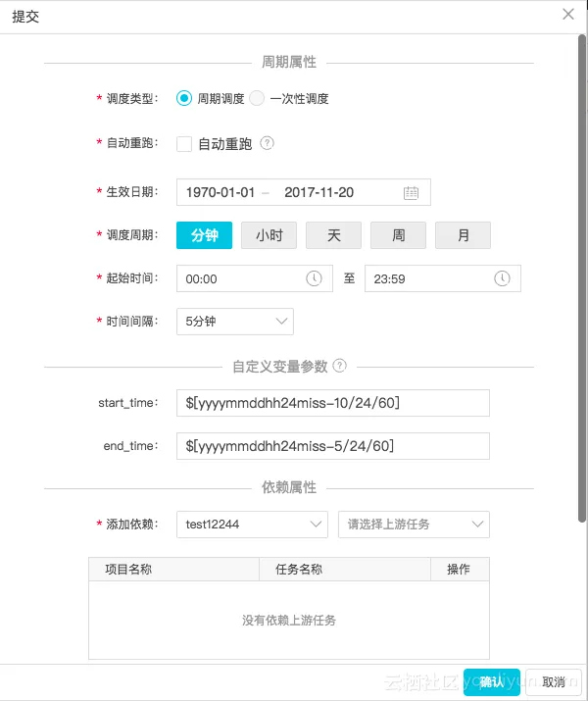Click the 取消 button
Screen dimensions: 588x701
point(553,682)
